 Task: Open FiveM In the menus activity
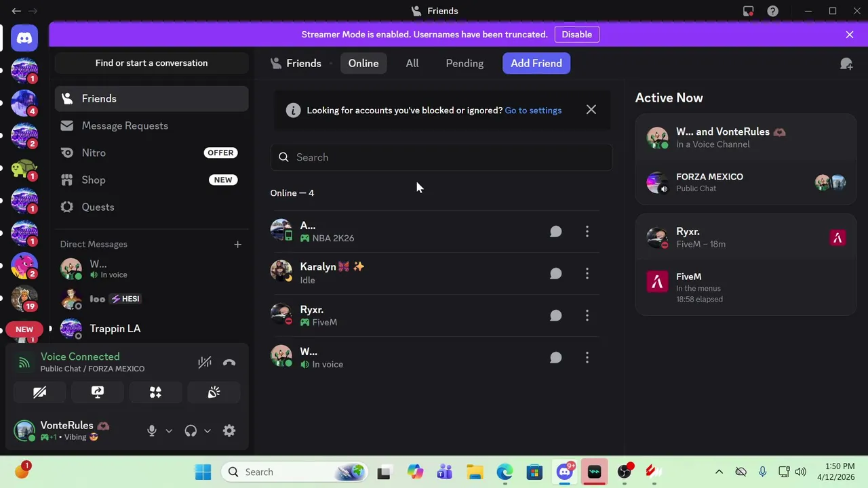746,287
